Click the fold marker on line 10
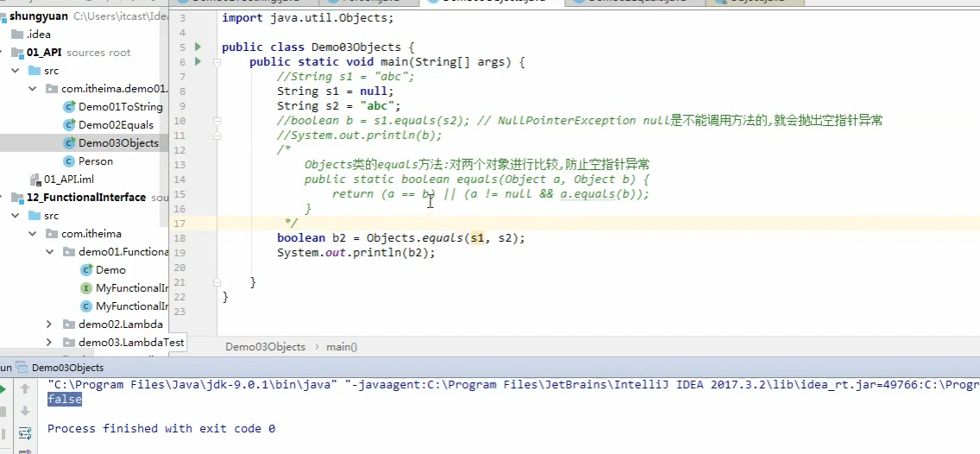980x454 pixels. pyautogui.click(x=217, y=121)
